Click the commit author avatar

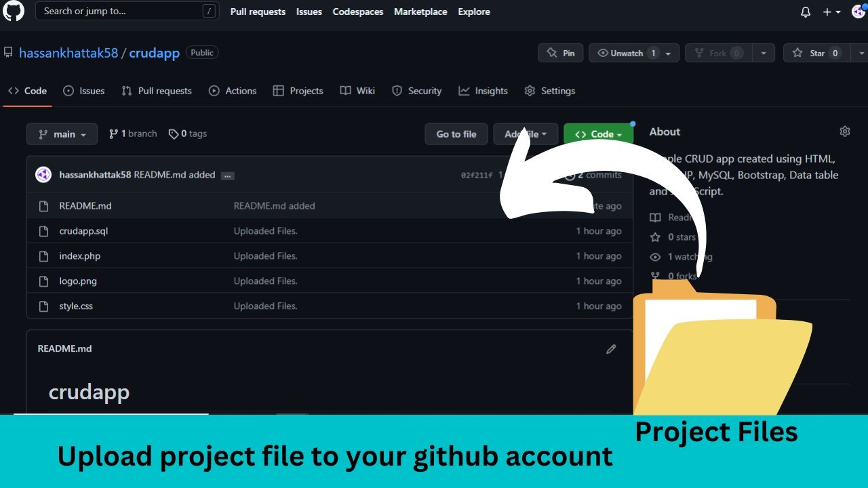pos(43,175)
